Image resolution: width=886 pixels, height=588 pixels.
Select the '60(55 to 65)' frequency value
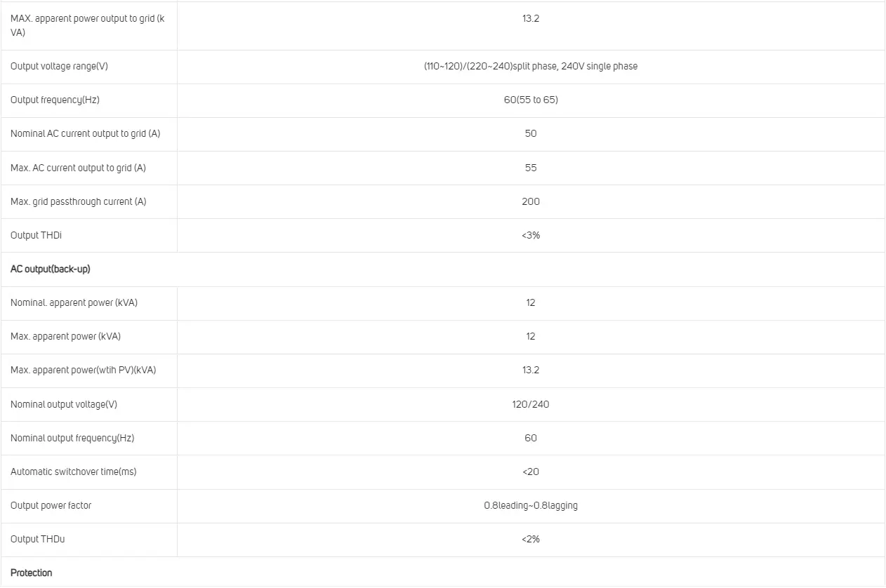coord(530,100)
